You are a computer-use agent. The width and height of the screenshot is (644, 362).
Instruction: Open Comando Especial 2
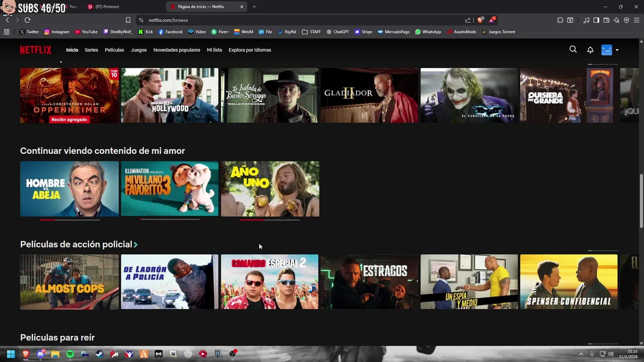[x=269, y=282]
